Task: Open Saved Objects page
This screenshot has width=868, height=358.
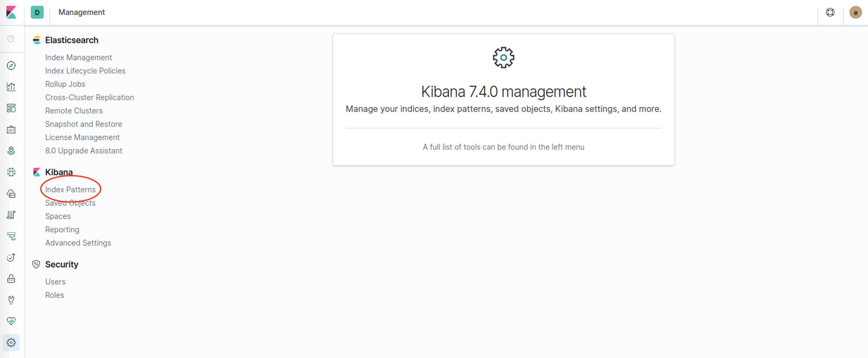Action: (x=70, y=203)
